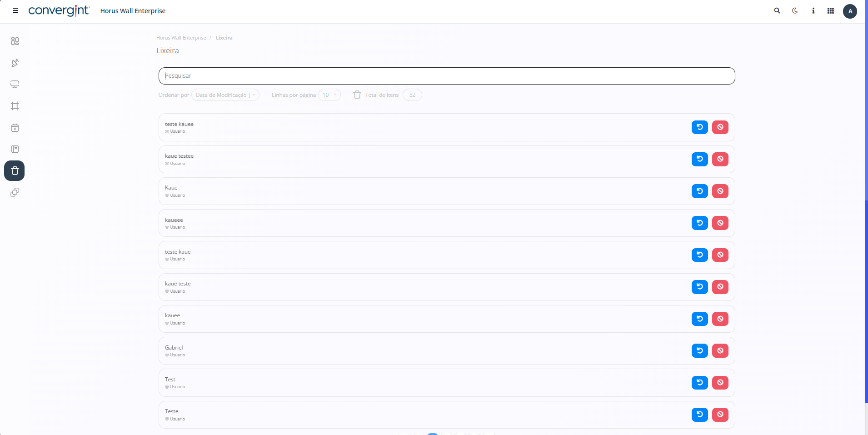
Task: Click the search magnifier icon in header
Action: click(x=777, y=11)
